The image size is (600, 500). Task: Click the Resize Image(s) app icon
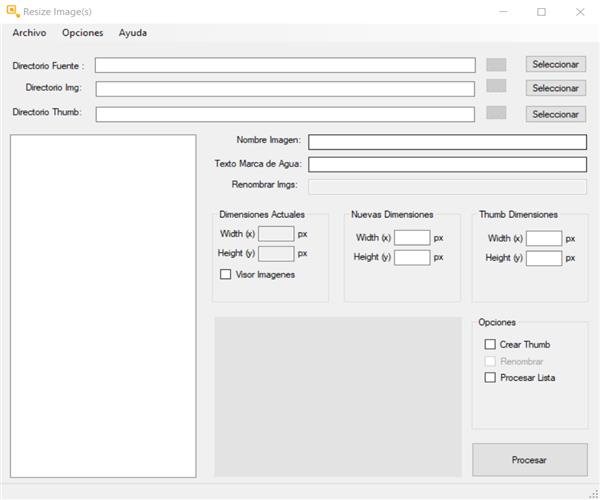[13, 12]
